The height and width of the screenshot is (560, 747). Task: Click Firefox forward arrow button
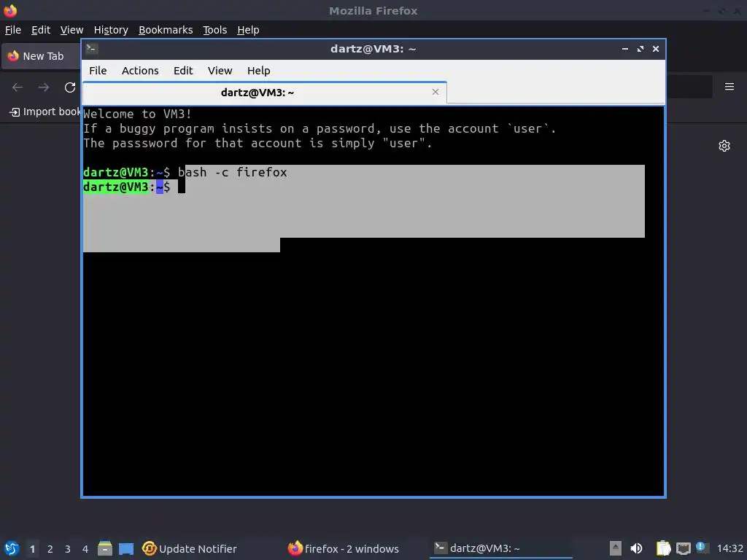point(44,87)
